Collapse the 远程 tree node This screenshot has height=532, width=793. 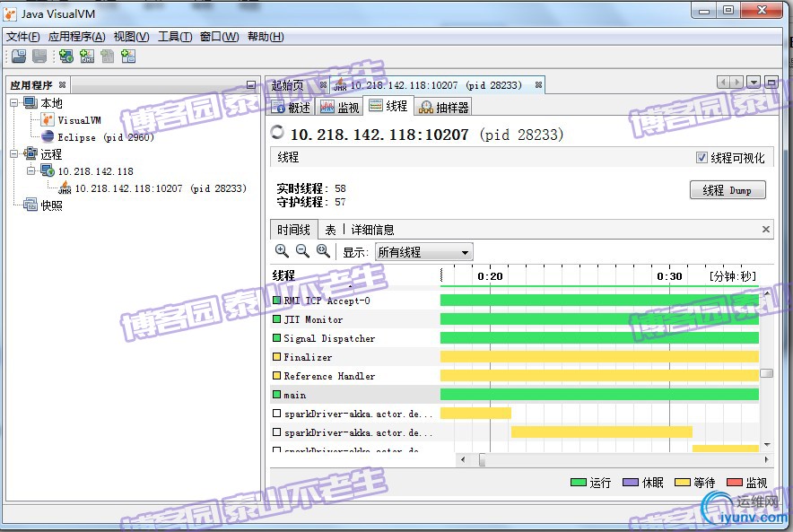point(14,153)
